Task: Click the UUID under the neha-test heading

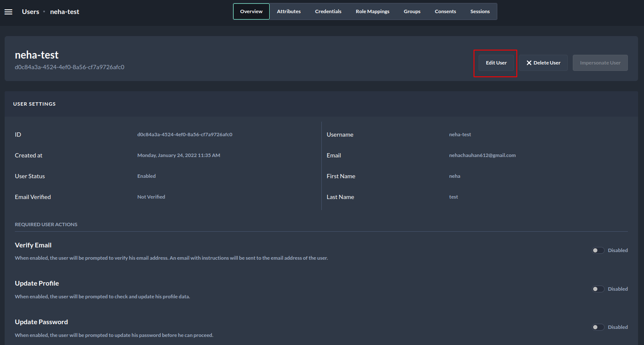Action: pos(70,67)
